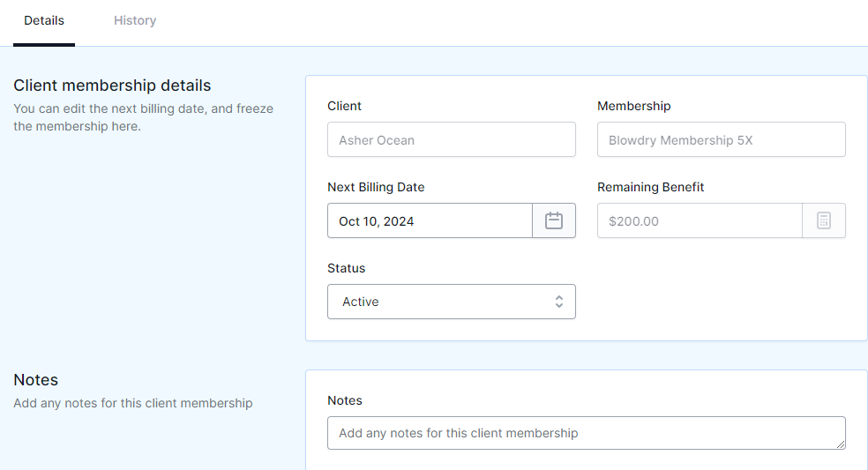The height and width of the screenshot is (470, 868).
Task: Click the up-down chevron arrows in Status
Action: (x=559, y=302)
